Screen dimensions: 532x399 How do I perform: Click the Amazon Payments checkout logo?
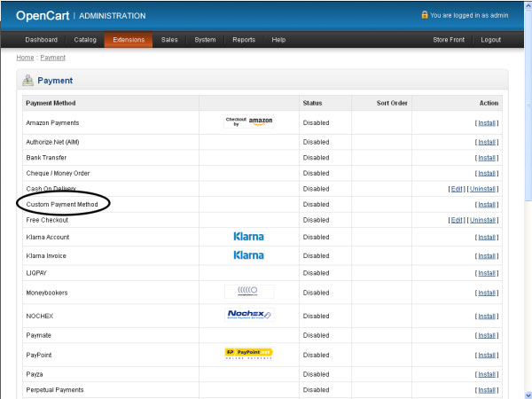[248, 121]
